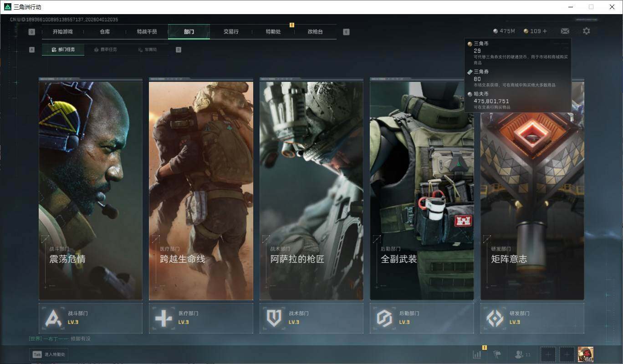Open the 全副武装 mission card
The image size is (623, 364).
point(422,189)
